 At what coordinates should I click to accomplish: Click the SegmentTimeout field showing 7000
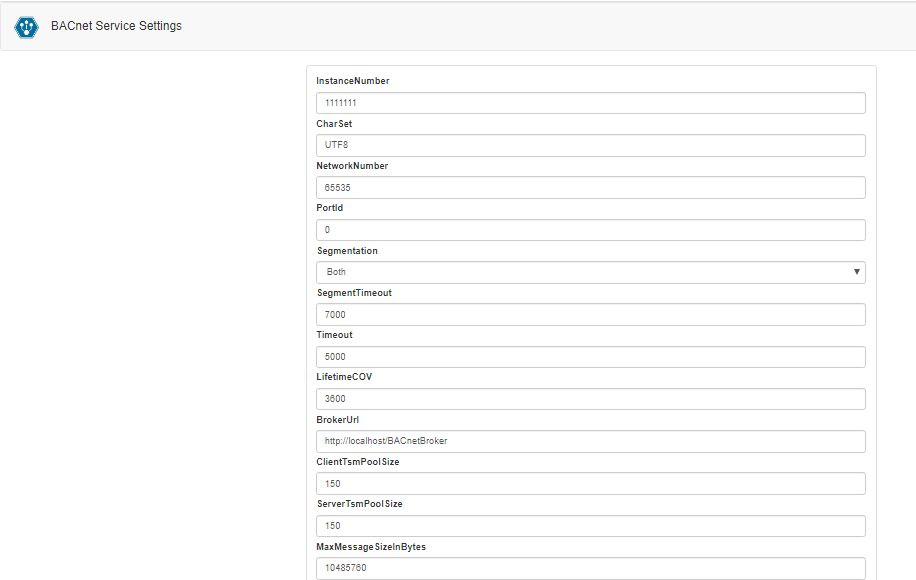tap(590, 314)
